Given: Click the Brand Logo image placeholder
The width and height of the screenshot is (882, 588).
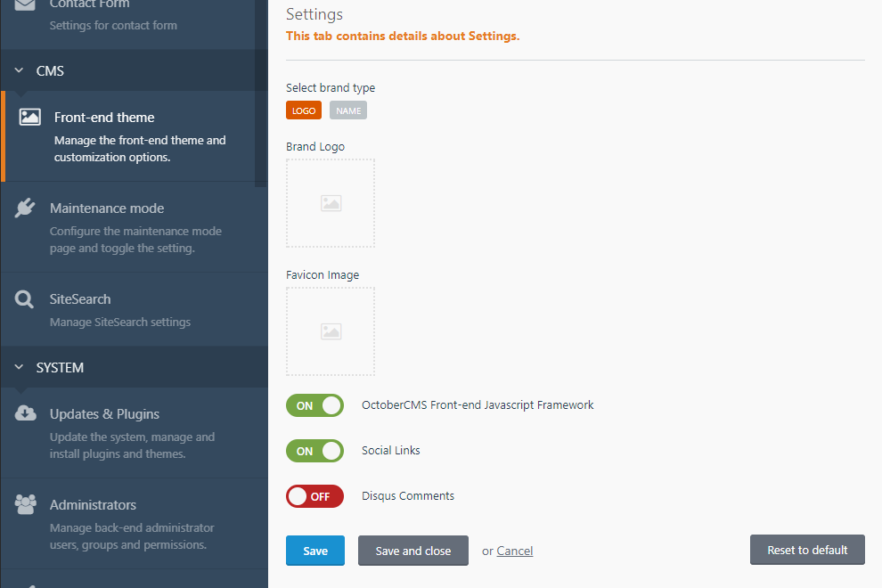Looking at the screenshot, I should (331, 203).
